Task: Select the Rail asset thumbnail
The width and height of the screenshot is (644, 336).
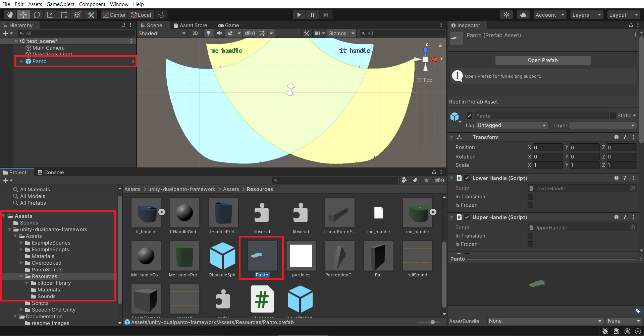Action: 379,256
